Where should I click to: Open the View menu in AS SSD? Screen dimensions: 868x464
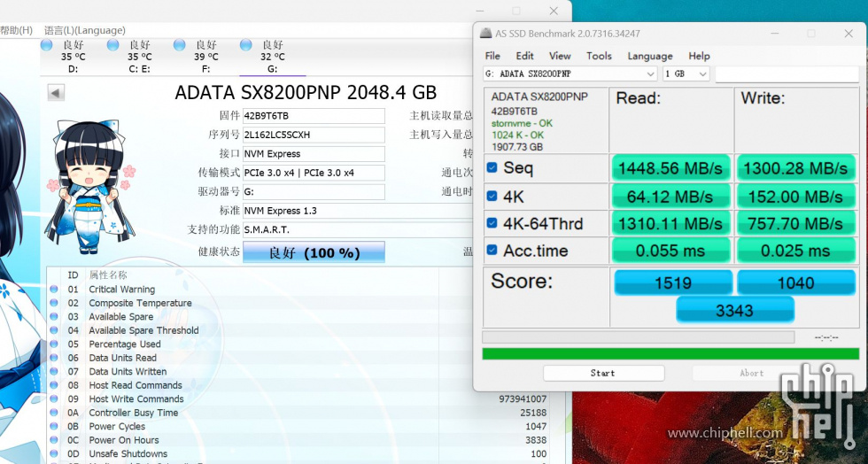[x=560, y=56]
